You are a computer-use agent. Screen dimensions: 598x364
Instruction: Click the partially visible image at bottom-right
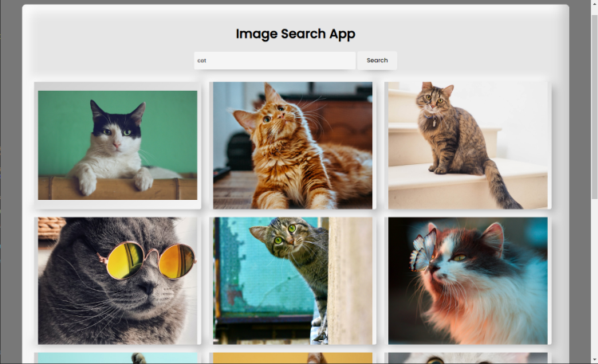[468, 358]
